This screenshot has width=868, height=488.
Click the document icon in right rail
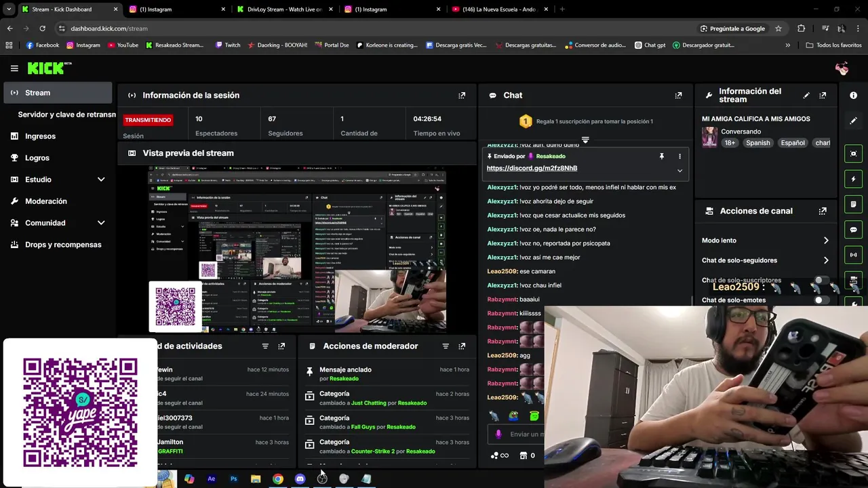coord(853,204)
